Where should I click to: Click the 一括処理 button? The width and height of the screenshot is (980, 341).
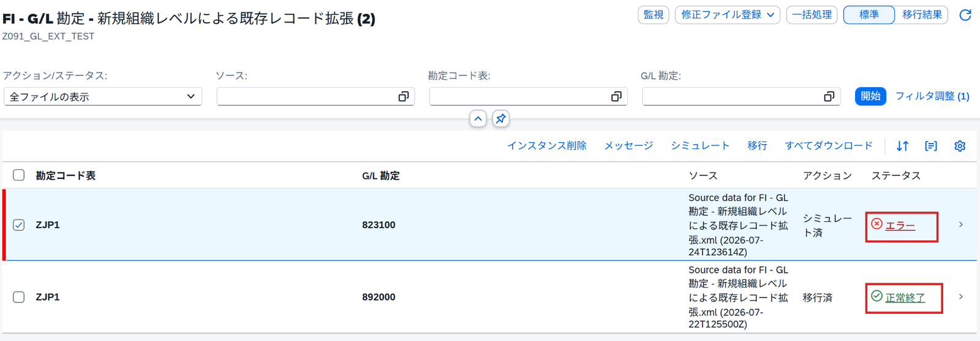(x=812, y=15)
